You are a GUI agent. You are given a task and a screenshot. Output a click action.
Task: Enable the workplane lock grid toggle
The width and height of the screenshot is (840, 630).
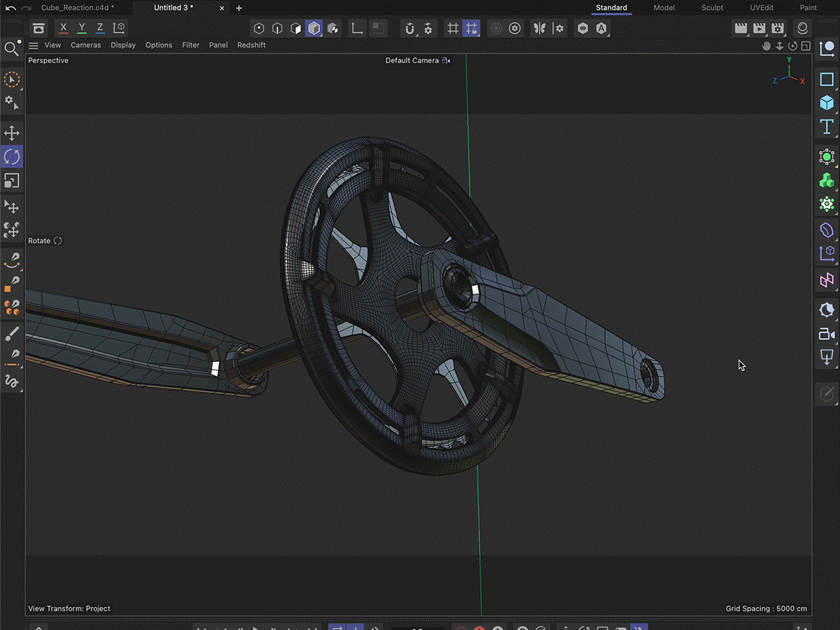(x=471, y=28)
